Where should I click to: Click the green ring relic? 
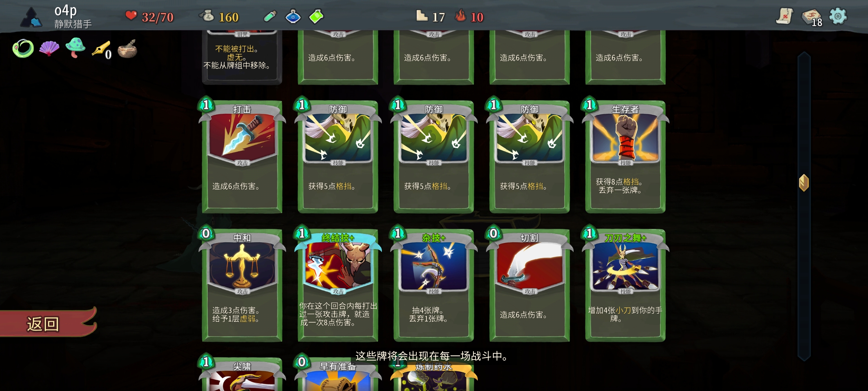pyautogui.click(x=23, y=49)
